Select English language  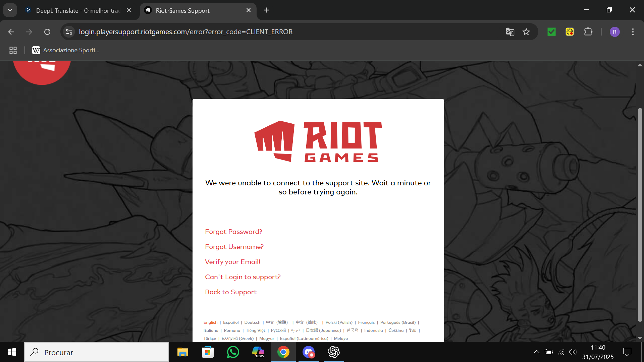210,322
